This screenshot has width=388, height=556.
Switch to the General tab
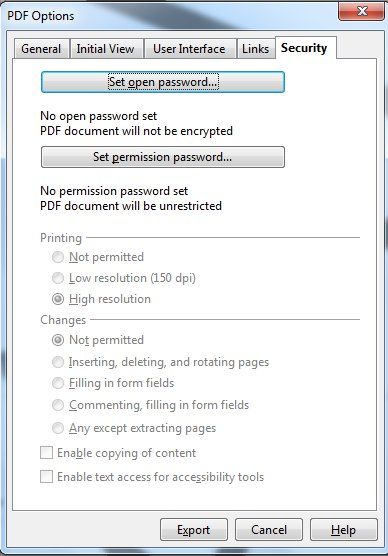click(x=41, y=49)
